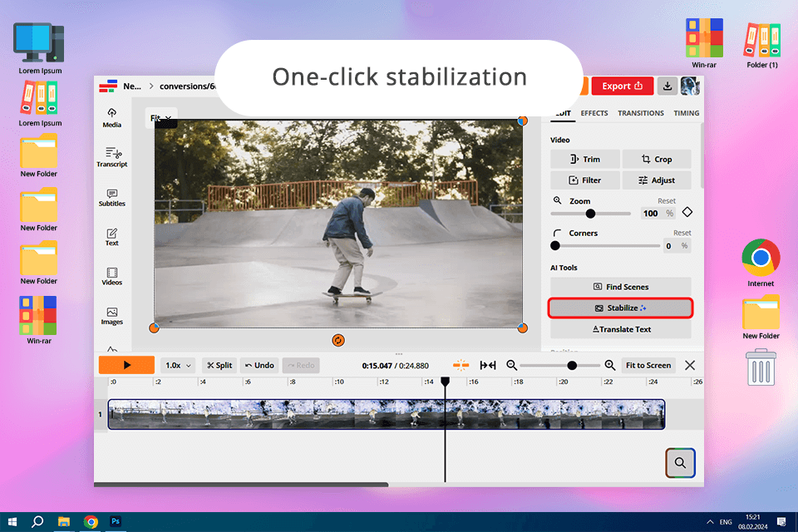Click the red Export button
This screenshot has height=532, width=798.
(622, 86)
